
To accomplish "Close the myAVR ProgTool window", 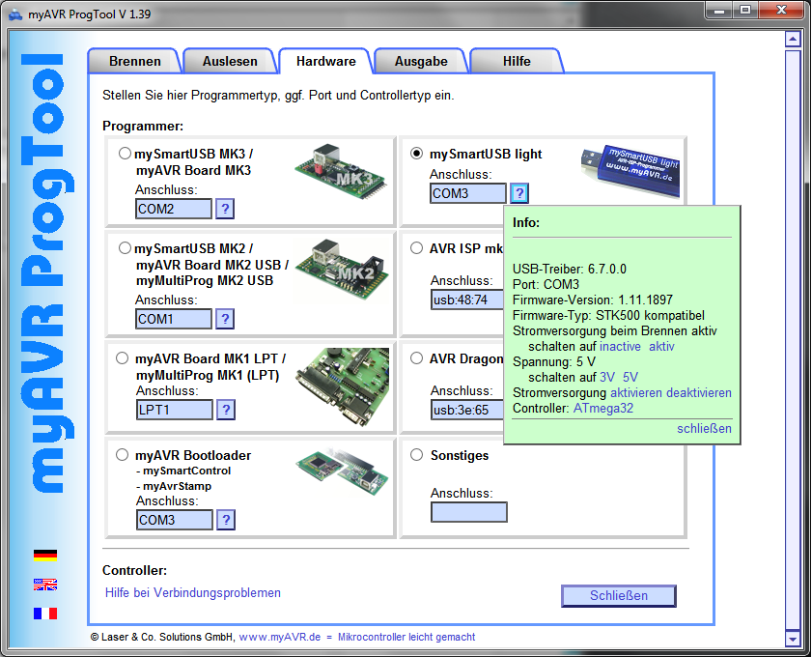I will click(781, 10).
